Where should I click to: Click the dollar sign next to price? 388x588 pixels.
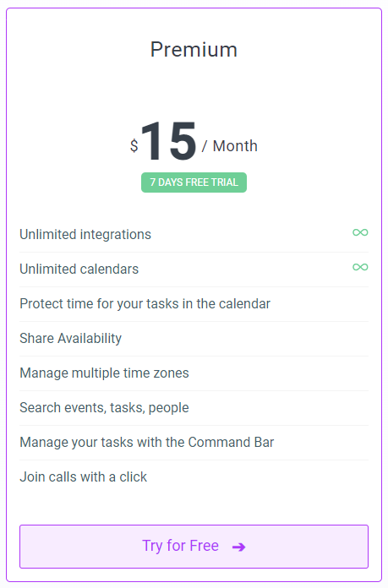134,145
